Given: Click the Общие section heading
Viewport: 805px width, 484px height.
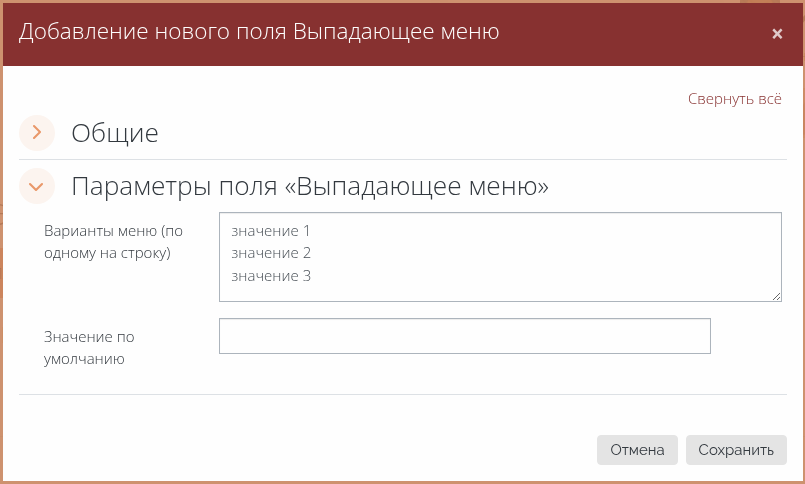Looking at the screenshot, I should pyautogui.click(x=115, y=132).
